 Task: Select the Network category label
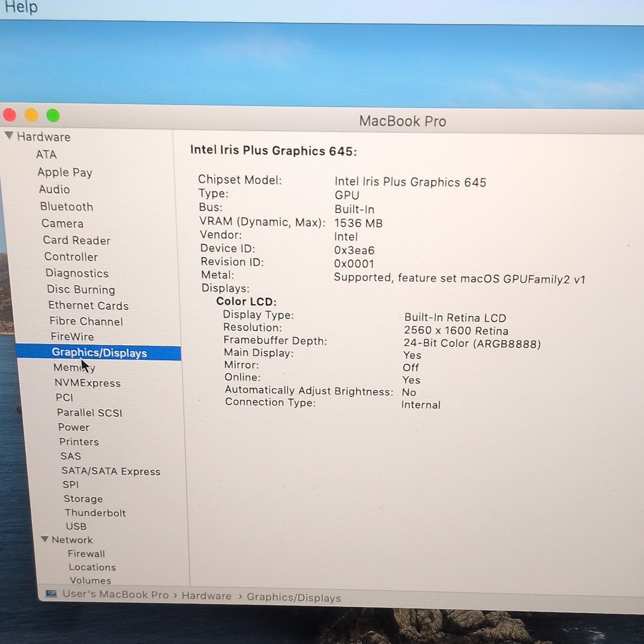click(72, 540)
